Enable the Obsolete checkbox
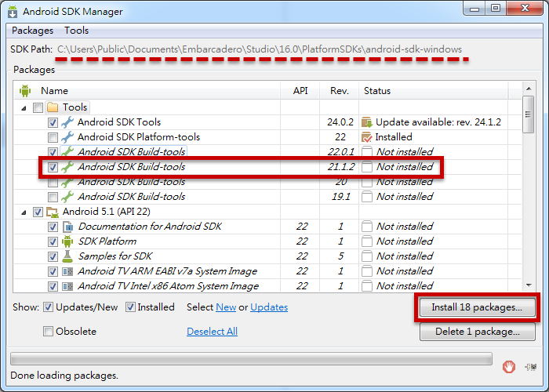The image size is (549, 392). [48, 331]
